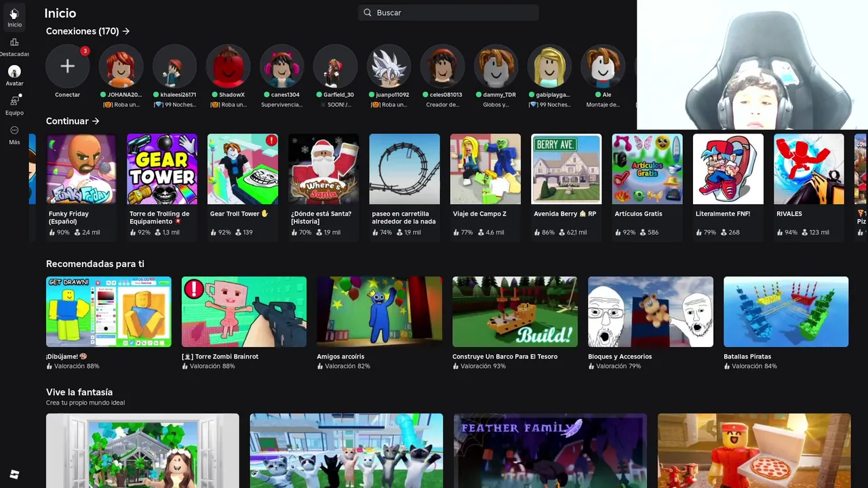Open Feather Family game card
Image resolution: width=868 pixels, height=488 pixels.
tap(550, 451)
